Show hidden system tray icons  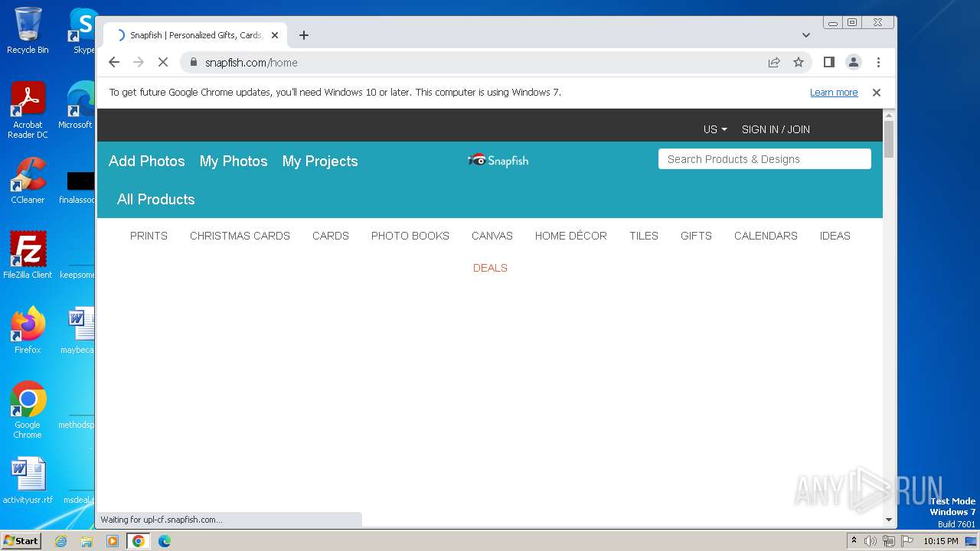pyautogui.click(x=854, y=541)
